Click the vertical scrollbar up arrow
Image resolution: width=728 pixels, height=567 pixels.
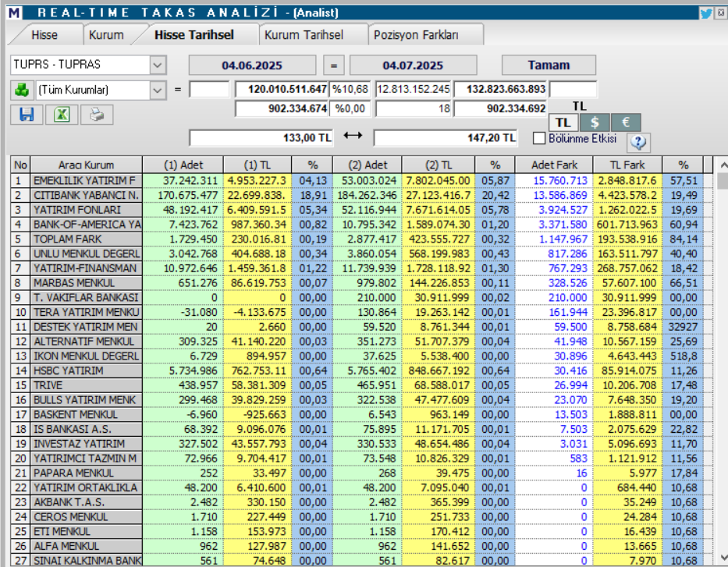click(x=723, y=165)
